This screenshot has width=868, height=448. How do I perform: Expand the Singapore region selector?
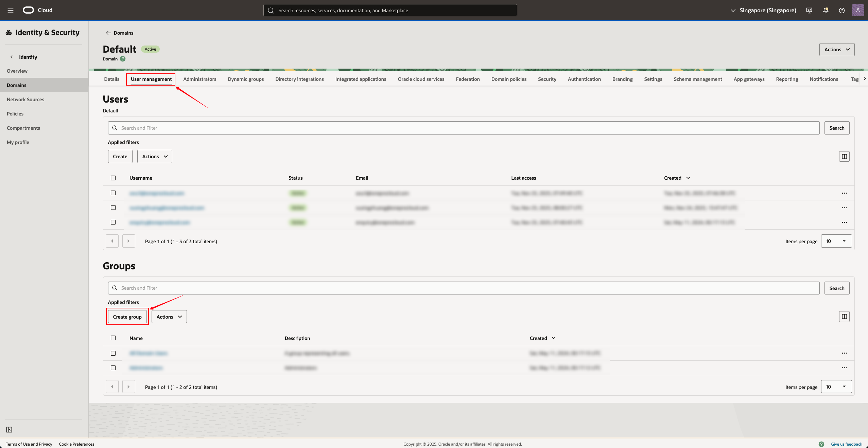763,10
